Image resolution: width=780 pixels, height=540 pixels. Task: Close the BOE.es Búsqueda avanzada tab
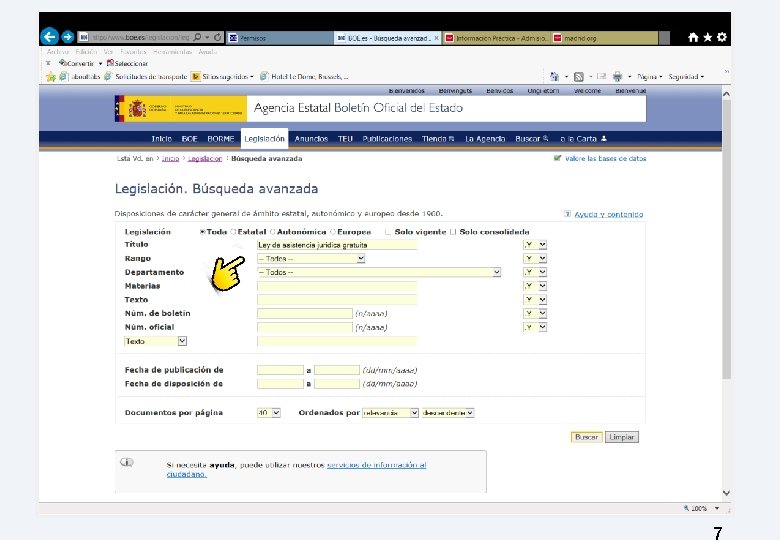pyautogui.click(x=436, y=38)
